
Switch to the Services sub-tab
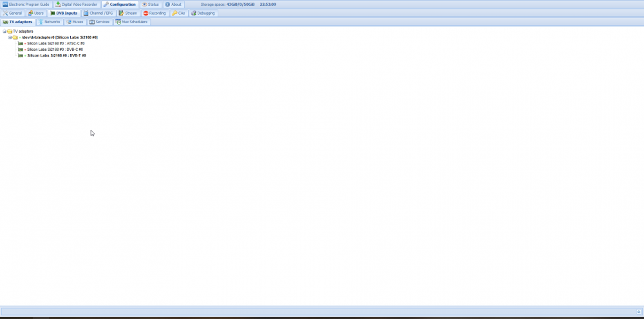[x=99, y=22]
